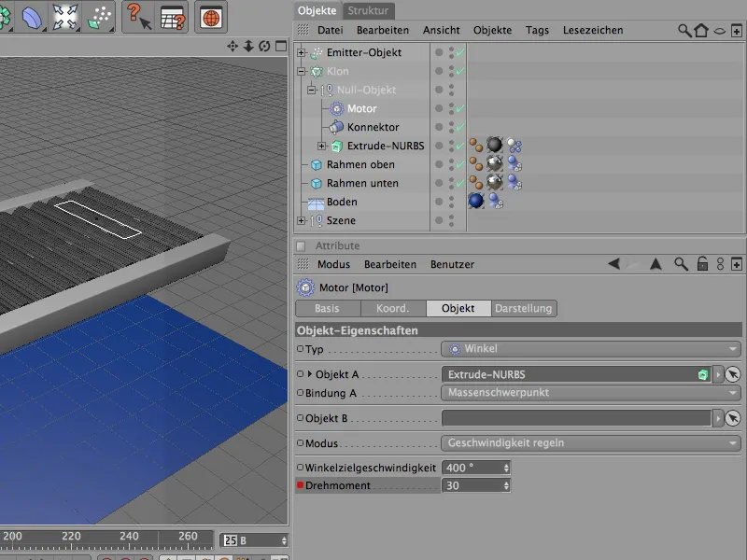
Task: Open the Typ dropdown showing Winkel
Action: (x=590, y=348)
